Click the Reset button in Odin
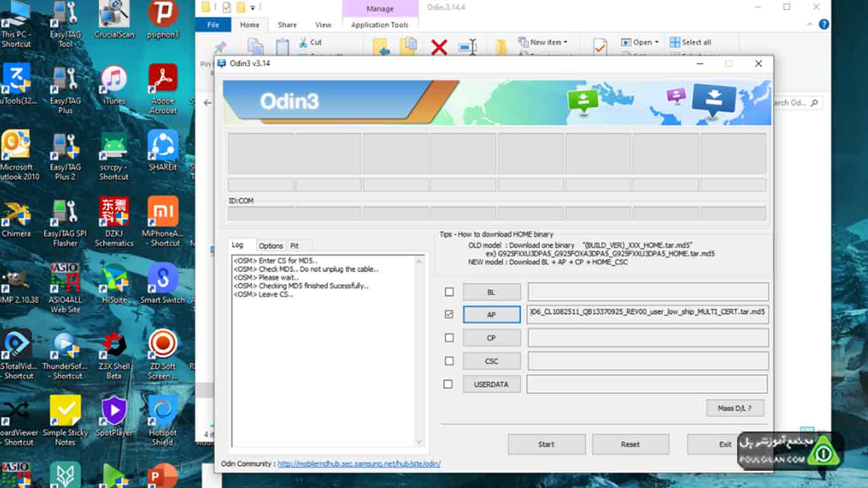 pos(630,444)
